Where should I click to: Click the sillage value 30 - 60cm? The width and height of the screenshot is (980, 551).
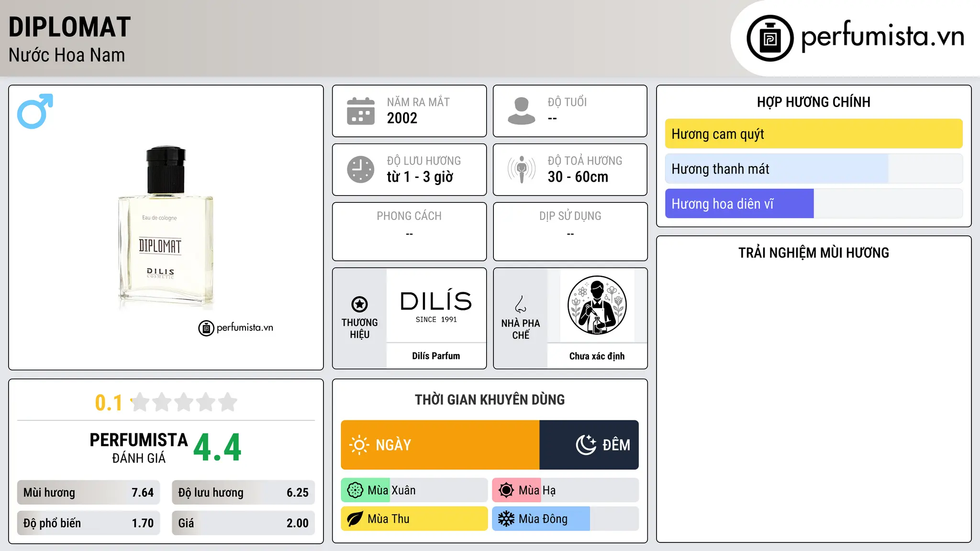[x=578, y=177]
